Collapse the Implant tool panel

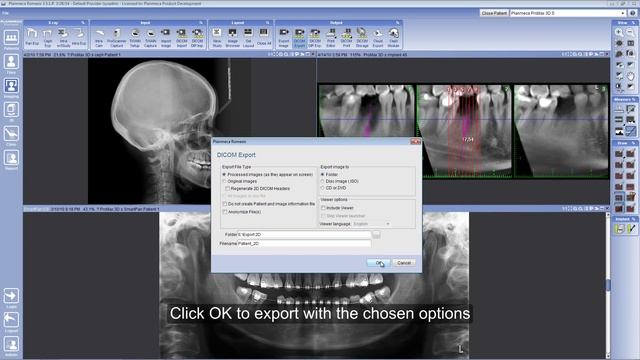[633, 219]
